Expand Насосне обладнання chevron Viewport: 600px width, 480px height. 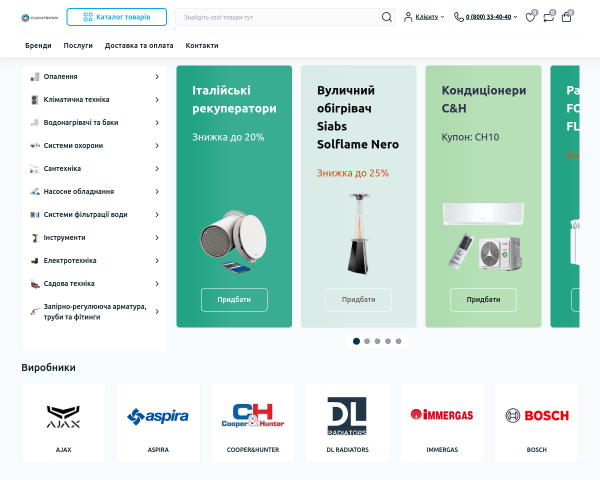pyautogui.click(x=157, y=191)
